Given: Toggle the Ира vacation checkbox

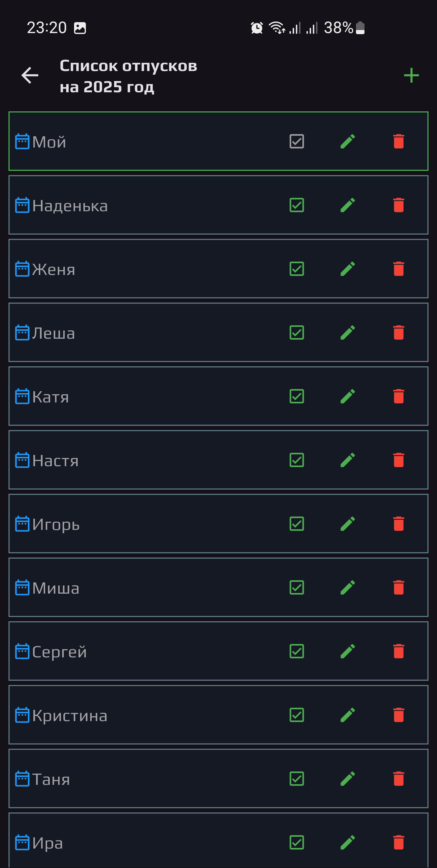Looking at the screenshot, I should (x=296, y=842).
